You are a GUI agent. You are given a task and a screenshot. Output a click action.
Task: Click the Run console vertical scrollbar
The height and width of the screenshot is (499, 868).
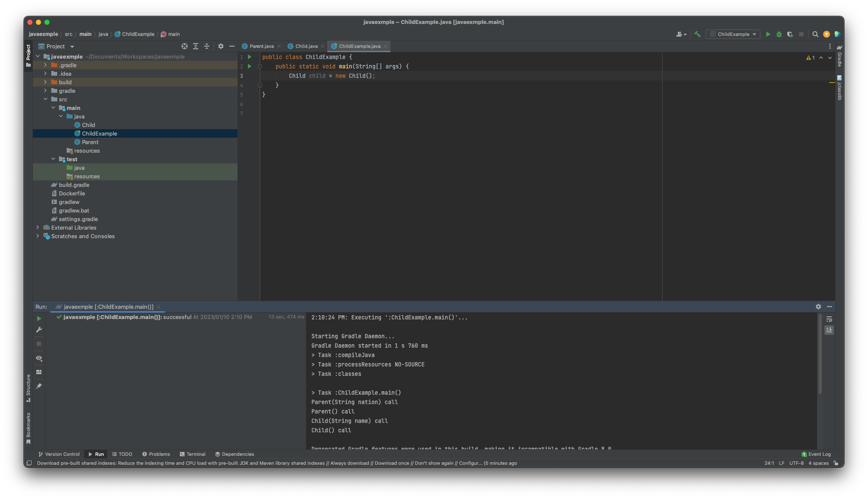coord(819,355)
